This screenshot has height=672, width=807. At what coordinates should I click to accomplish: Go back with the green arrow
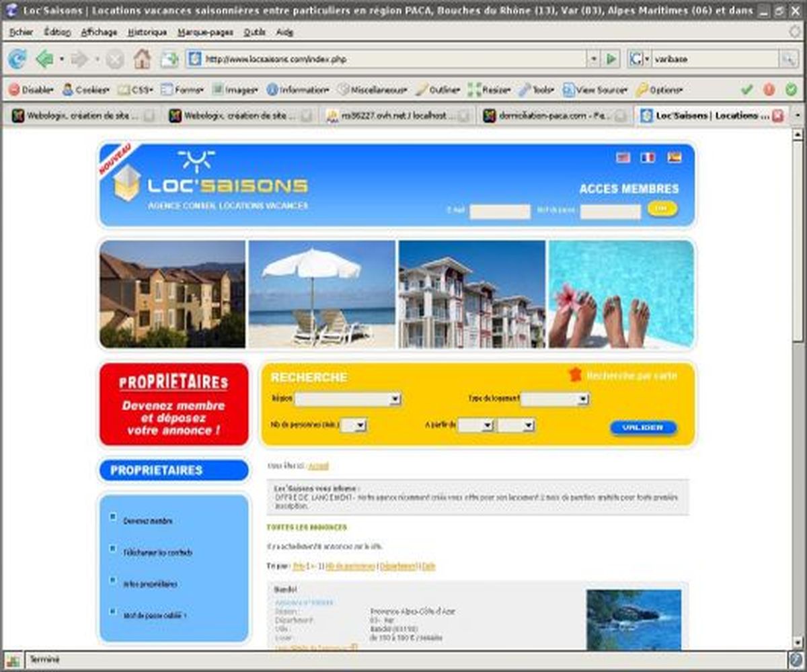point(45,59)
